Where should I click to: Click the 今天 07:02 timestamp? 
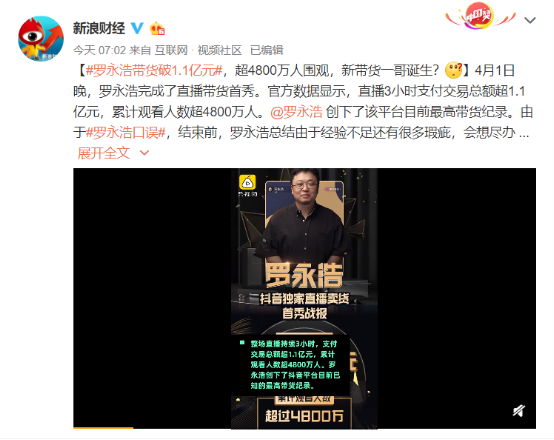(x=99, y=50)
